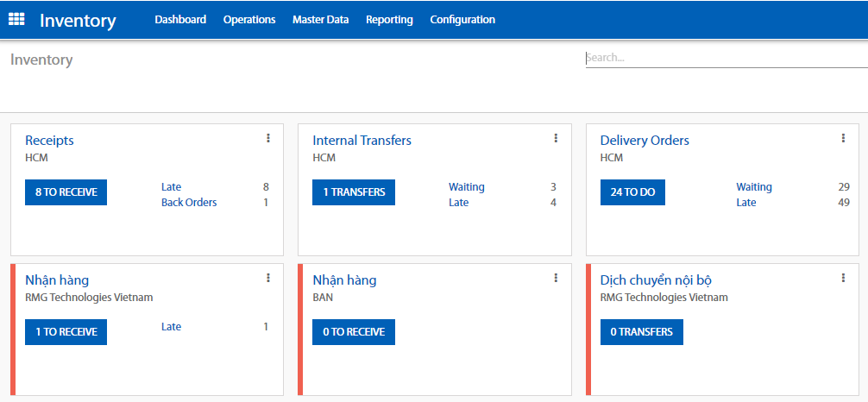Screen dimensions: 868x402
Task: Open the Reporting menu
Action: click(x=389, y=20)
